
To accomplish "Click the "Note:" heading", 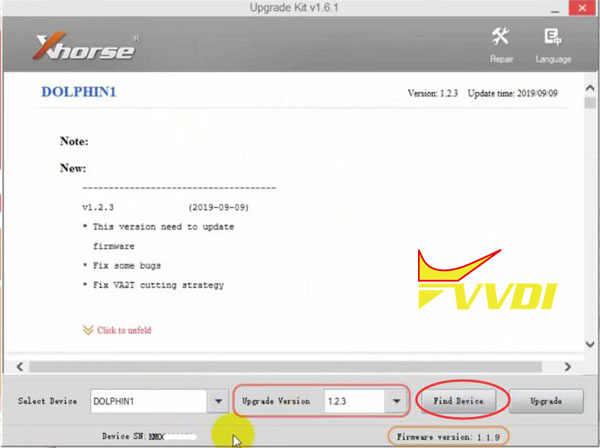I will (x=74, y=141).
